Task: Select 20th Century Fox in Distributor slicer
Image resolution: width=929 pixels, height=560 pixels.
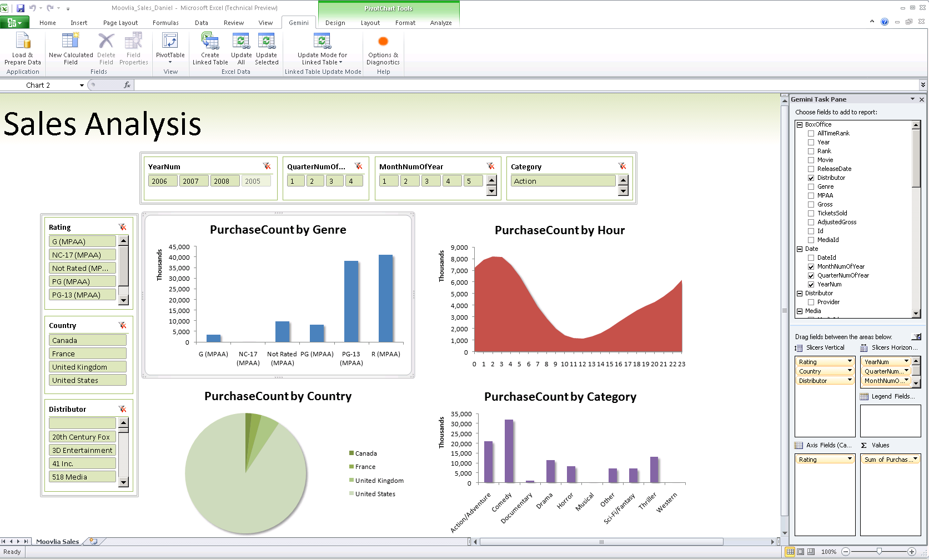Action: click(x=82, y=437)
